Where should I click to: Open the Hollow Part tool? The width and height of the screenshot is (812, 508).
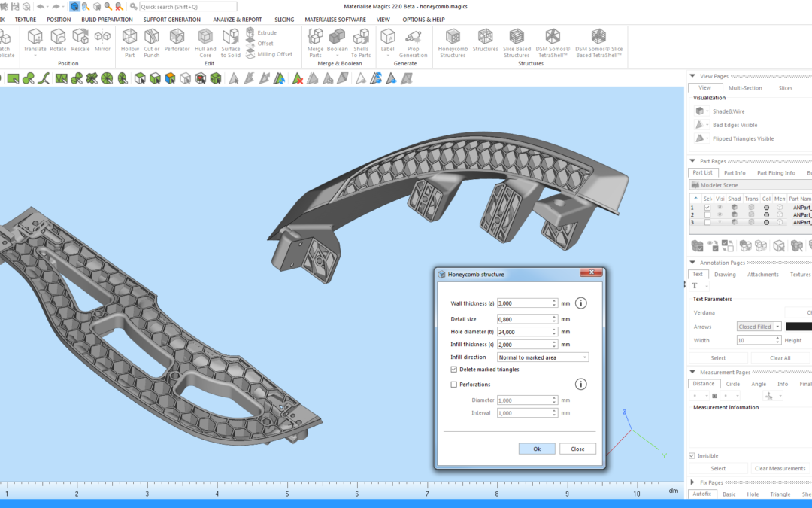[x=129, y=43]
